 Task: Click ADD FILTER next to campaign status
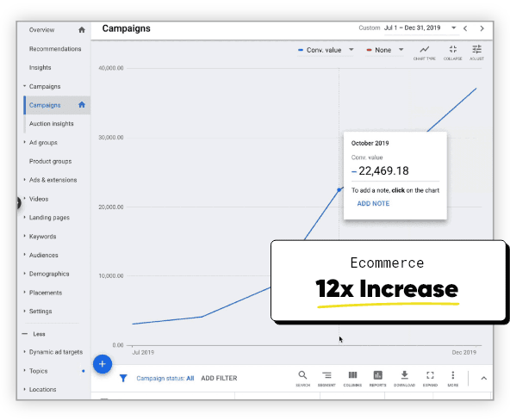(x=219, y=379)
